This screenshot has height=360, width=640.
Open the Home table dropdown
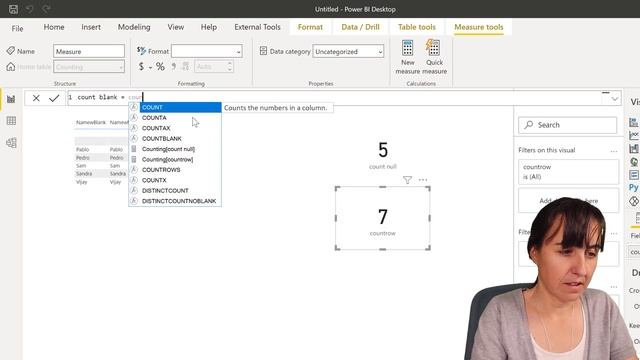[x=89, y=67]
